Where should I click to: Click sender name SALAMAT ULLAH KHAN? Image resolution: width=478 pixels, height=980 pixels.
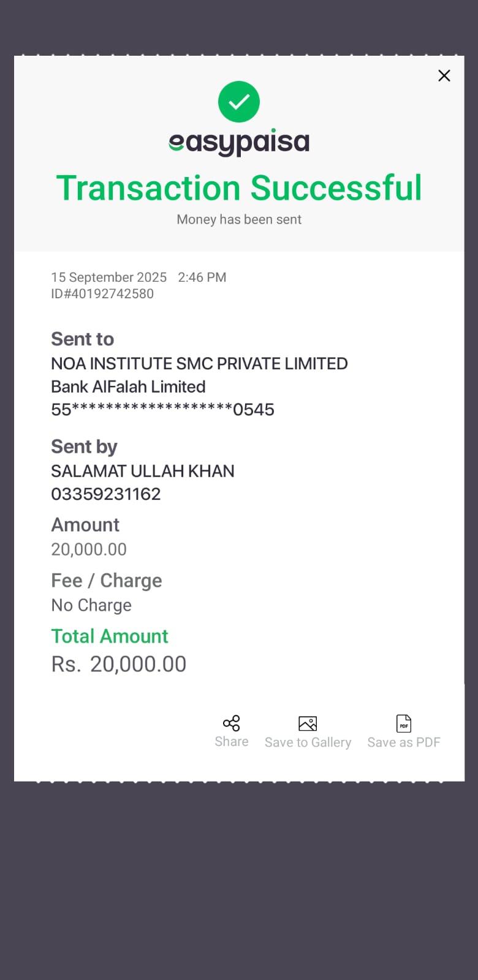coord(143,471)
